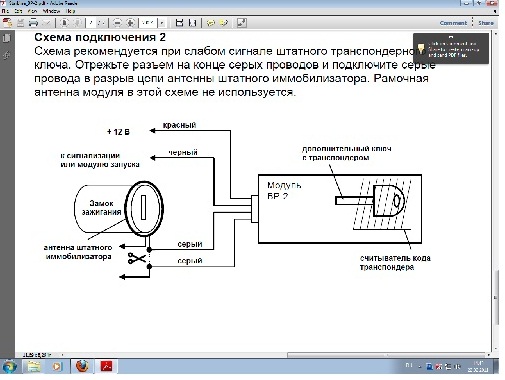Add a sticky note comment
The image size is (505, 380).
[210, 23]
